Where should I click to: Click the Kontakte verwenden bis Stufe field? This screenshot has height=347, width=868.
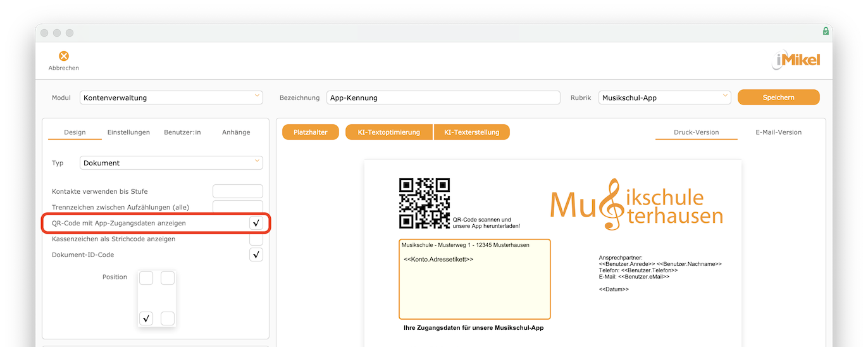tap(238, 191)
